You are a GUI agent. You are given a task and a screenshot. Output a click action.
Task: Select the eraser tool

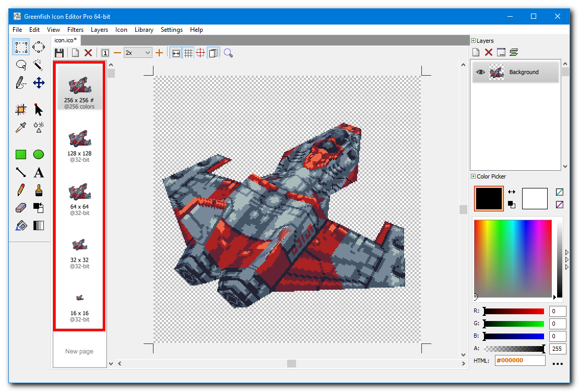(x=21, y=207)
